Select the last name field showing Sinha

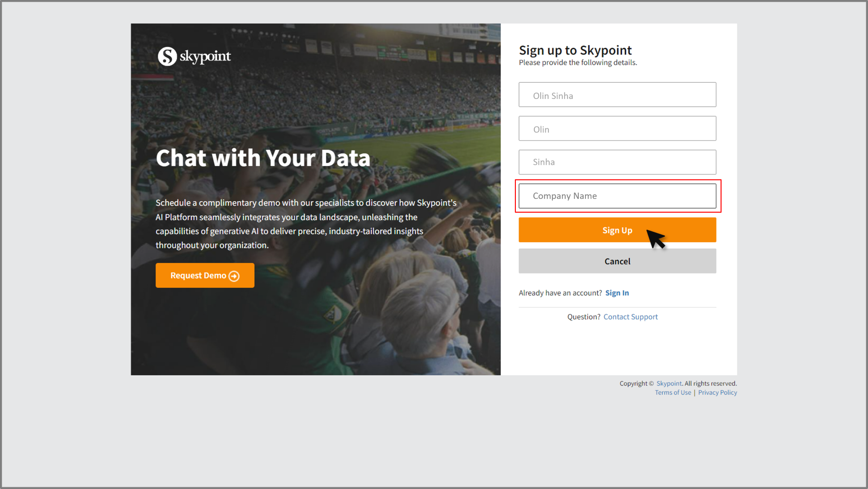pyautogui.click(x=617, y=162)
